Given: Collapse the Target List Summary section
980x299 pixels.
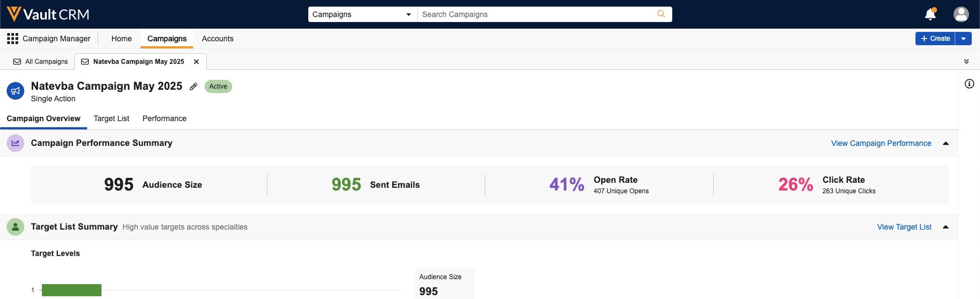Looking at the screenshot, I should (946, 227).
